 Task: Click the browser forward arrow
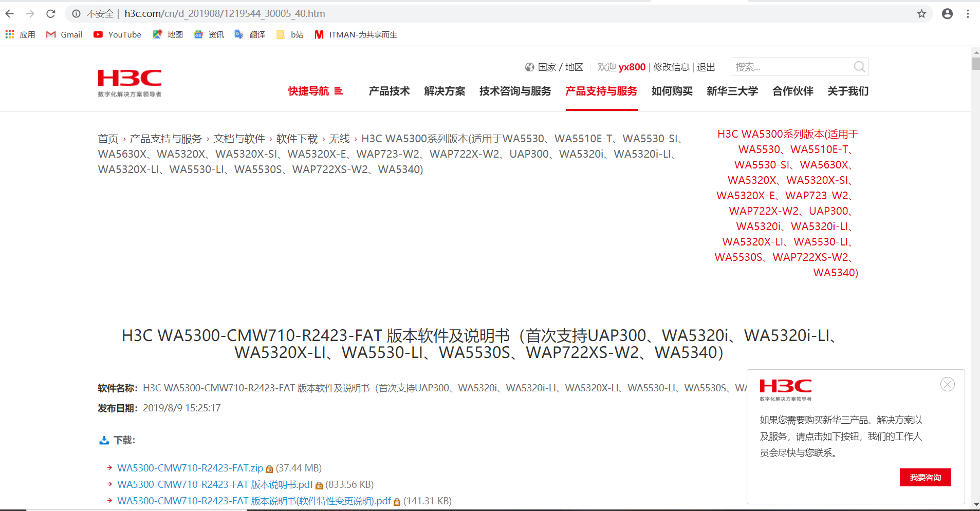tap(30, 14)
